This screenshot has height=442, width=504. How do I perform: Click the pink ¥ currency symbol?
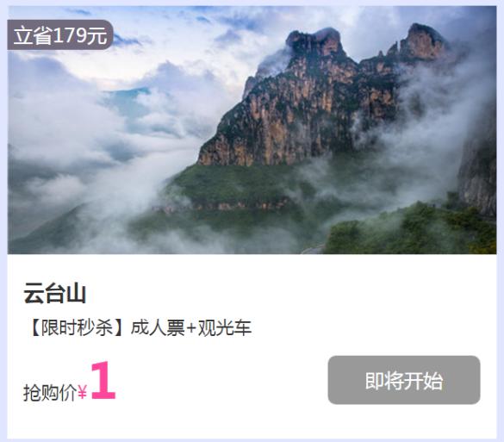click(x=83, y=392)
